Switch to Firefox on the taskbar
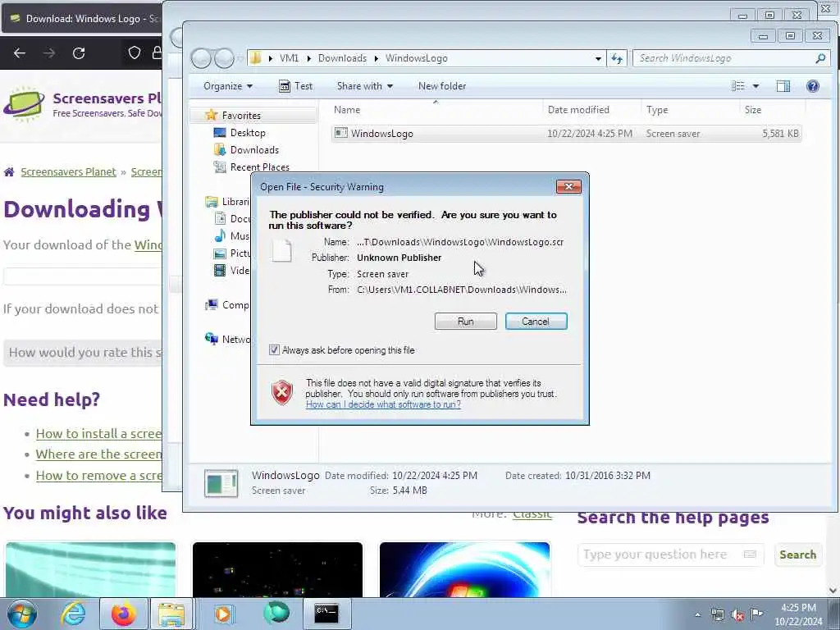Image resolution: width=840 pixels, height=630 pixels. 123,614
